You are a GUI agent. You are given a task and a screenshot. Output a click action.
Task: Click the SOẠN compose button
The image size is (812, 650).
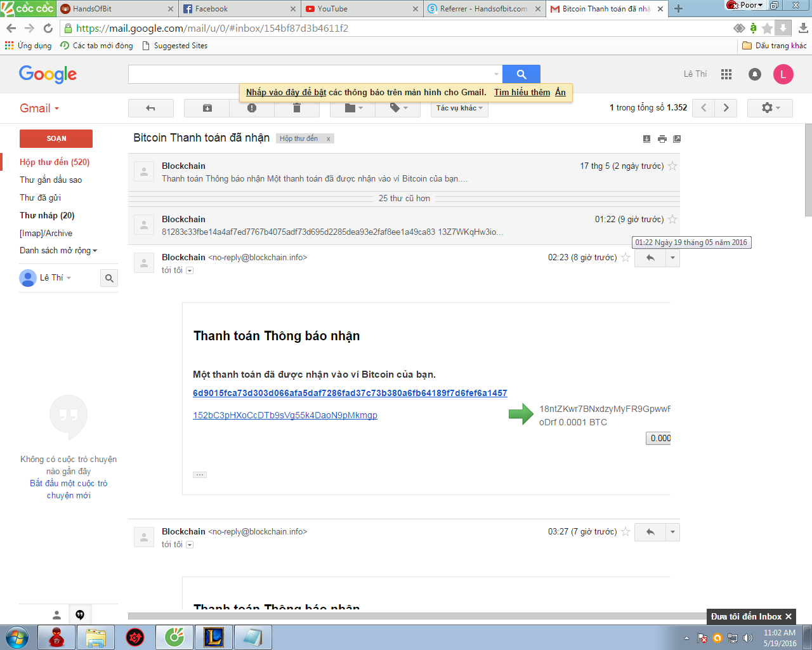coord(56,138)
